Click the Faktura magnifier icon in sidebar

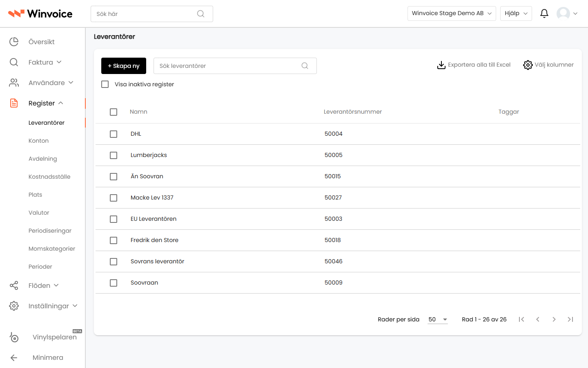(x=14, y=62)
